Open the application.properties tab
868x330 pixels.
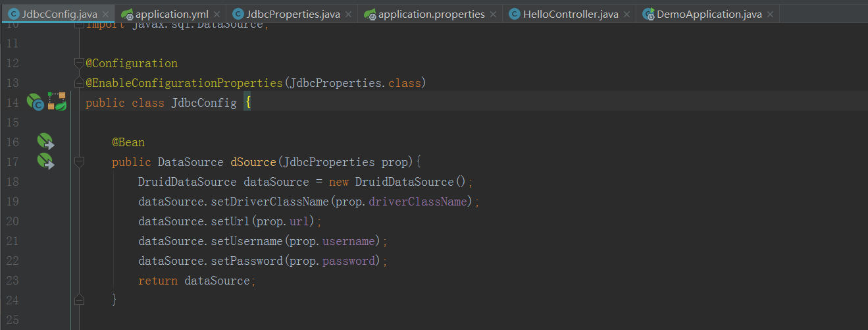431,14
